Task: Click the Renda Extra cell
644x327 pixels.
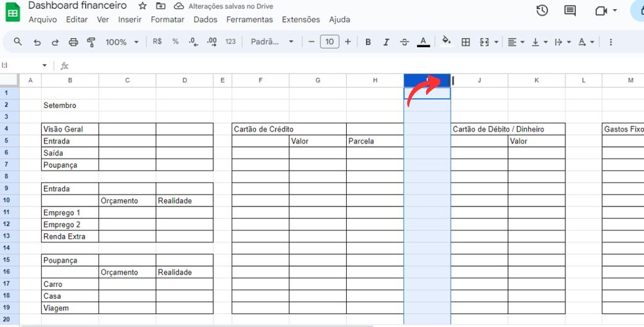Action: (x=70, y=237)
